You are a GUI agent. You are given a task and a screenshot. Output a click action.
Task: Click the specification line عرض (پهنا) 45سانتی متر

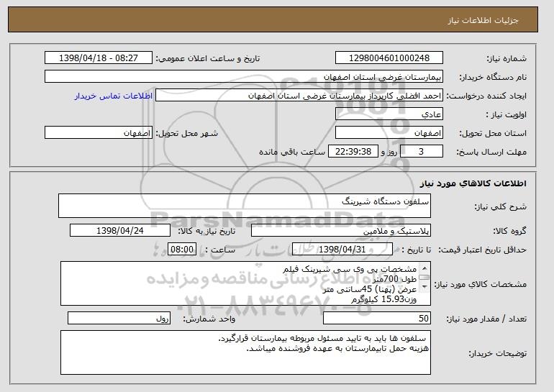[x=370, y=289]
